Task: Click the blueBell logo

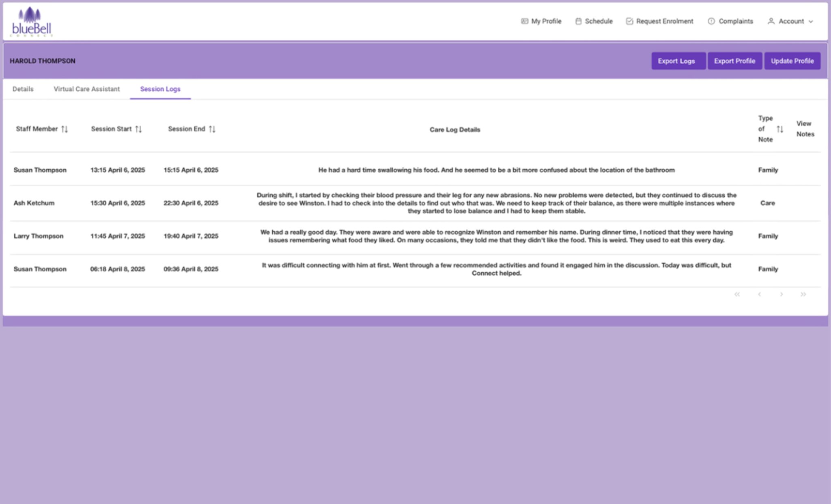Action: pyautogui.click(x=32, y=22)
